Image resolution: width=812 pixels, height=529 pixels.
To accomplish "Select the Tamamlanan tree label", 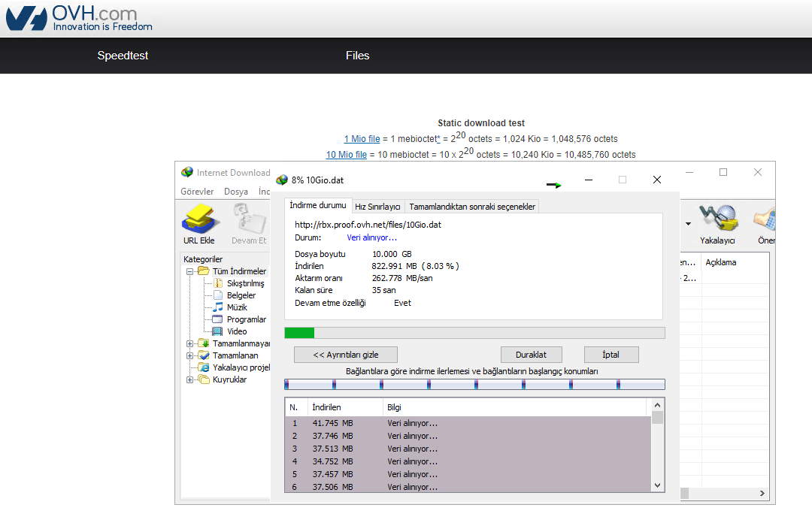I will pos(235,355).
